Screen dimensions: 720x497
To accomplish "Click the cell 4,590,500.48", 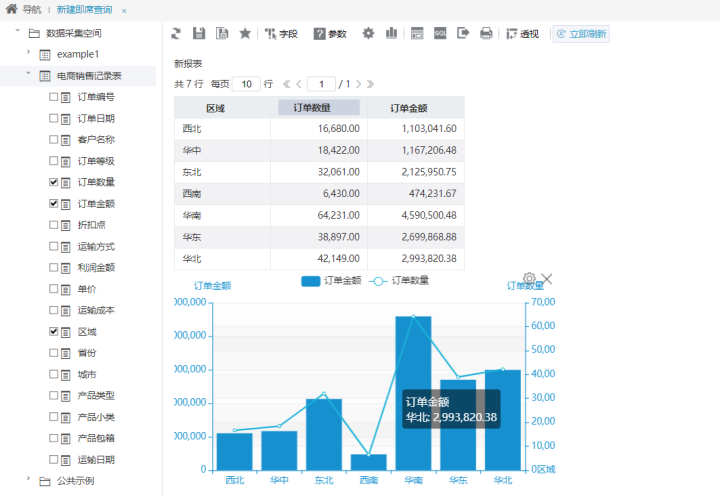I will (416, 215).
